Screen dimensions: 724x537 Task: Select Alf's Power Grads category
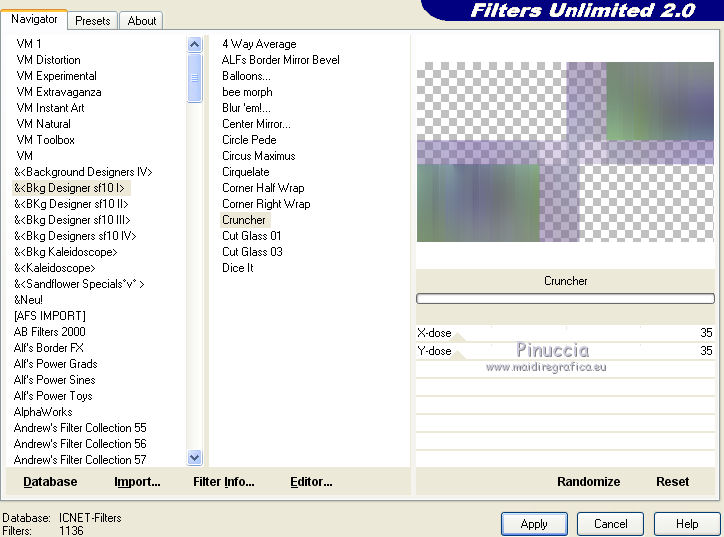click(55, 364)
